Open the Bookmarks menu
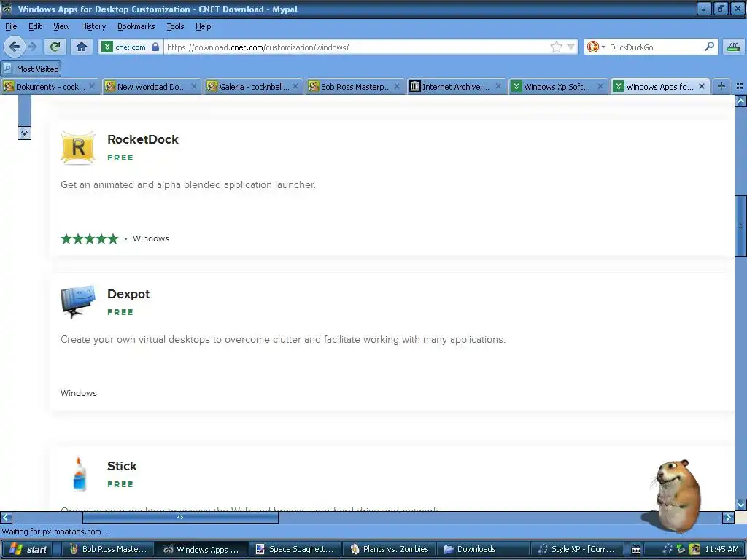747x560 pixels. [136, 26]
